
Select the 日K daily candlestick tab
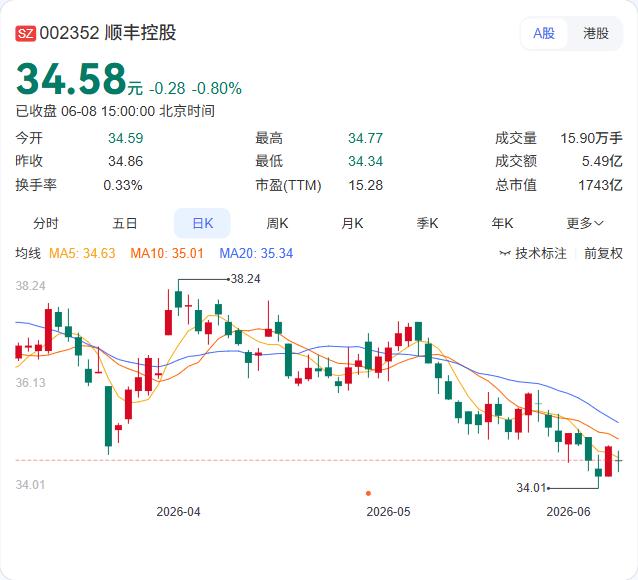(x=202, y=223)
